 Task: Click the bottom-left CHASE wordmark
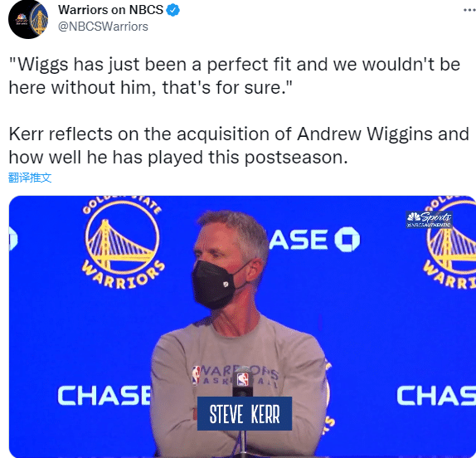click(104, 396)
